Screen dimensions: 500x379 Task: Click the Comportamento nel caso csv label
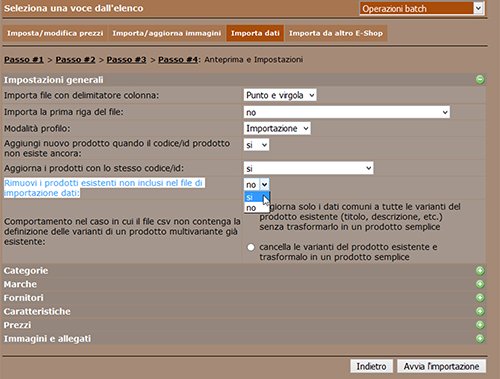coord(122,232)
